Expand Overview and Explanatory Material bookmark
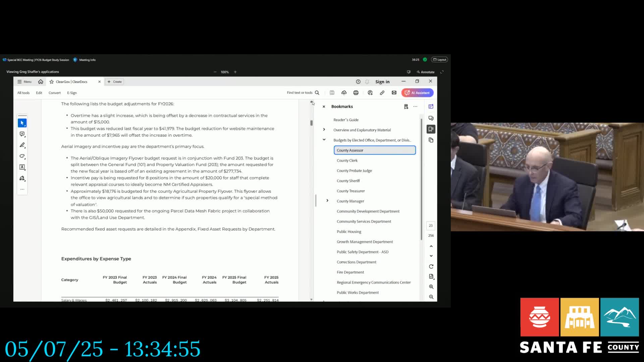The image size is (644, 362). 324,130
